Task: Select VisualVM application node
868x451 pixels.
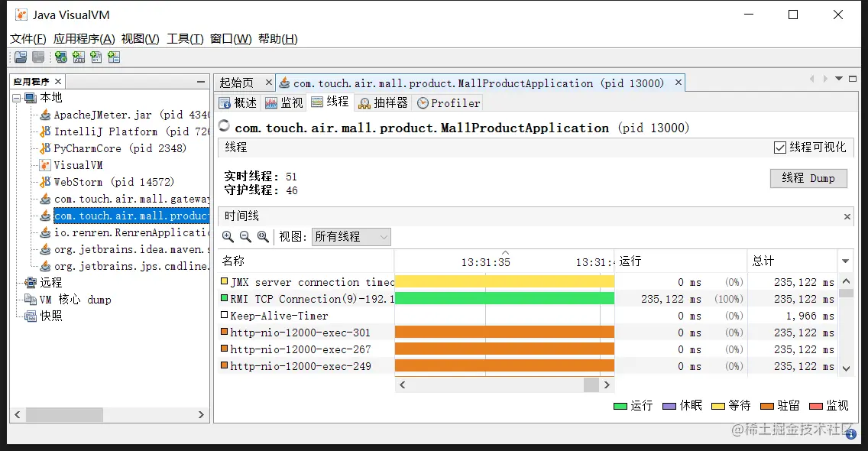Action: (71, 165)
